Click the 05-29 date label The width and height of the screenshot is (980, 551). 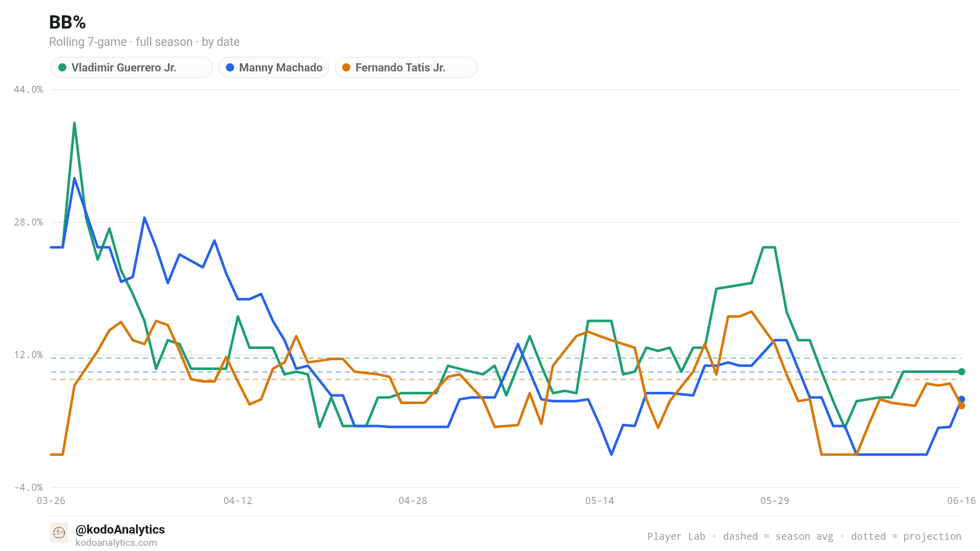pyautogui.click(x=775, y=501)
